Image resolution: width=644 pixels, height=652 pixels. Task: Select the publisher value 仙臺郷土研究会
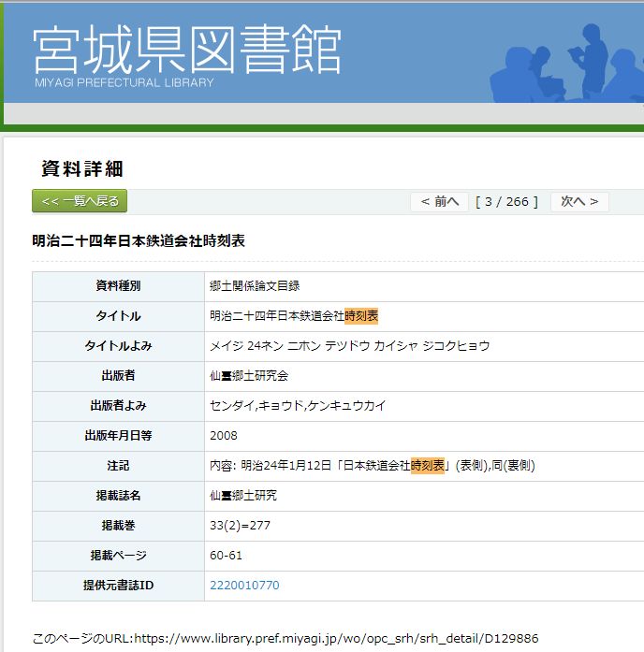249,376
